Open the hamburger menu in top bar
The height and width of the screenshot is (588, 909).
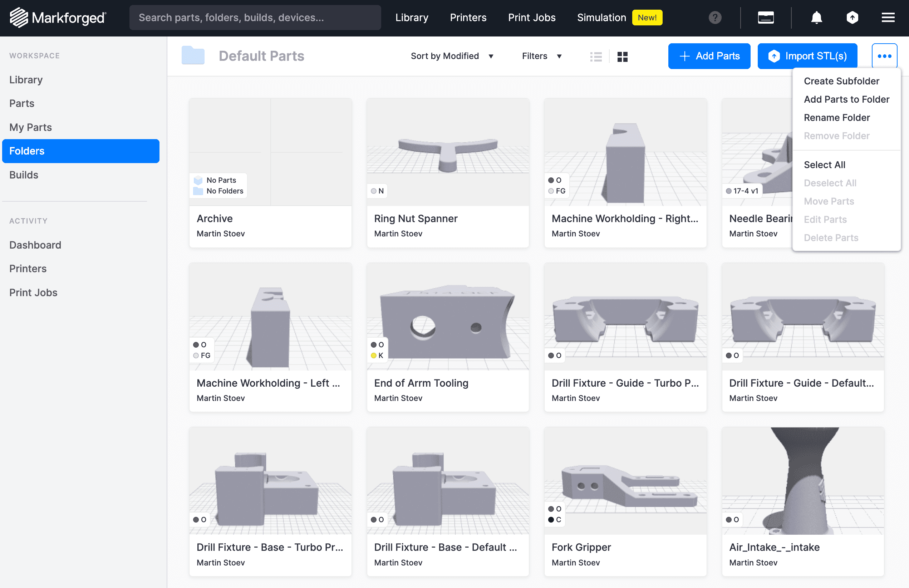click(887, 18)
